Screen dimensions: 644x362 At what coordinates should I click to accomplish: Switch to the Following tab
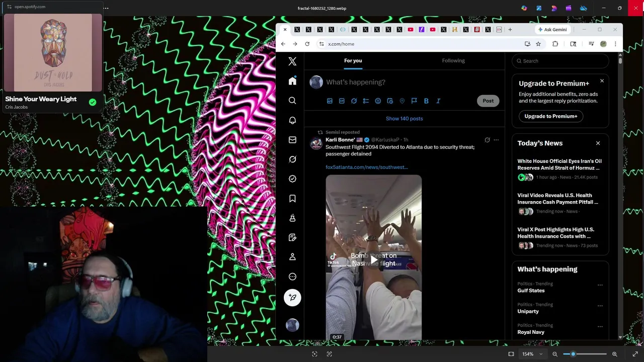click(453, 61)
